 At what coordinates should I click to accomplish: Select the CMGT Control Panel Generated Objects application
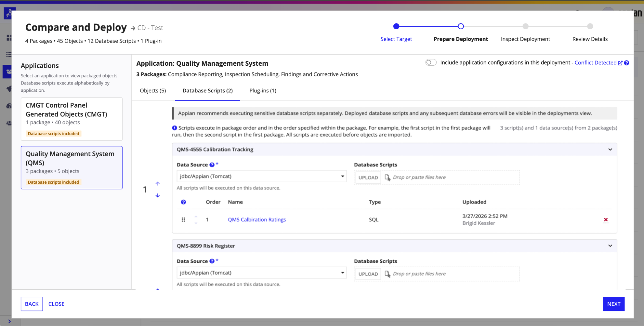pos(72,119)
